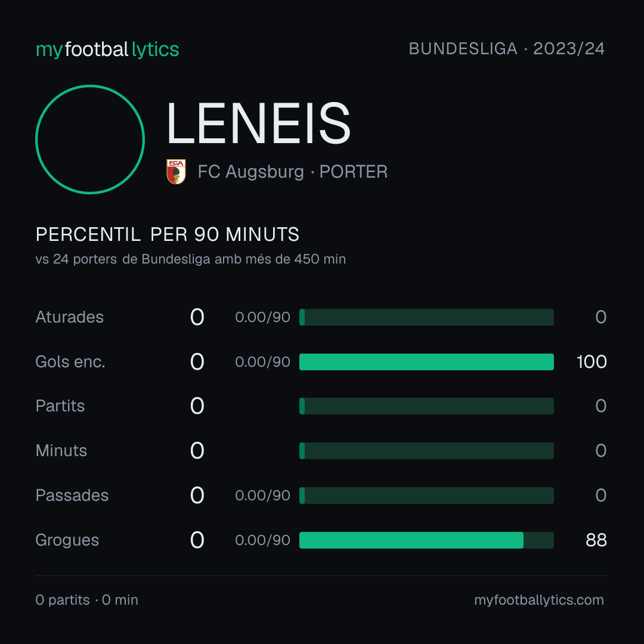Click the 88 percentile value
This screenshot has height=644, width=644.
(x=596, y=540)
